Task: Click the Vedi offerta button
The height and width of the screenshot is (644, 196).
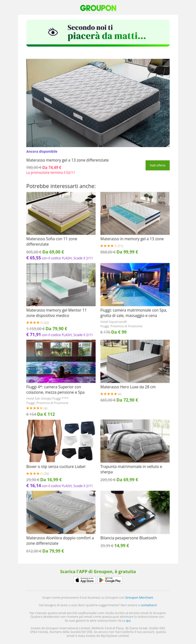Action: [x=157, y=165]
